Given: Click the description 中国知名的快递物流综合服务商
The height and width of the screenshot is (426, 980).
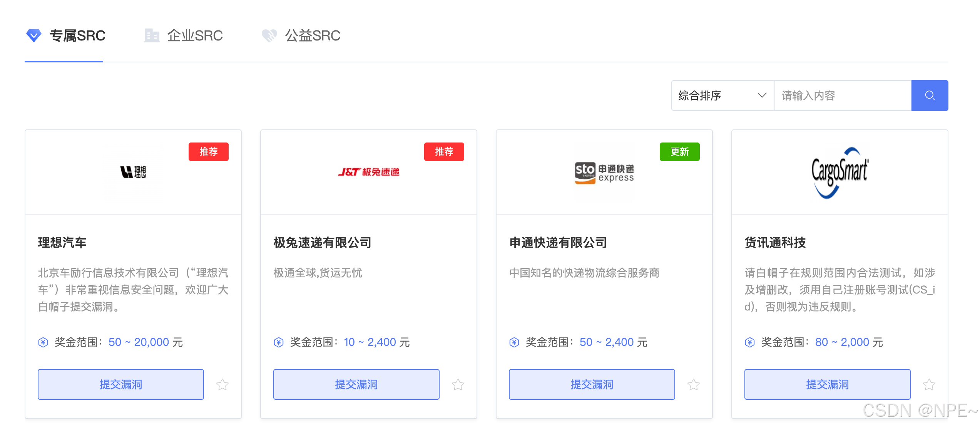Looking at the screenshot, I should (x=584, y=273).
